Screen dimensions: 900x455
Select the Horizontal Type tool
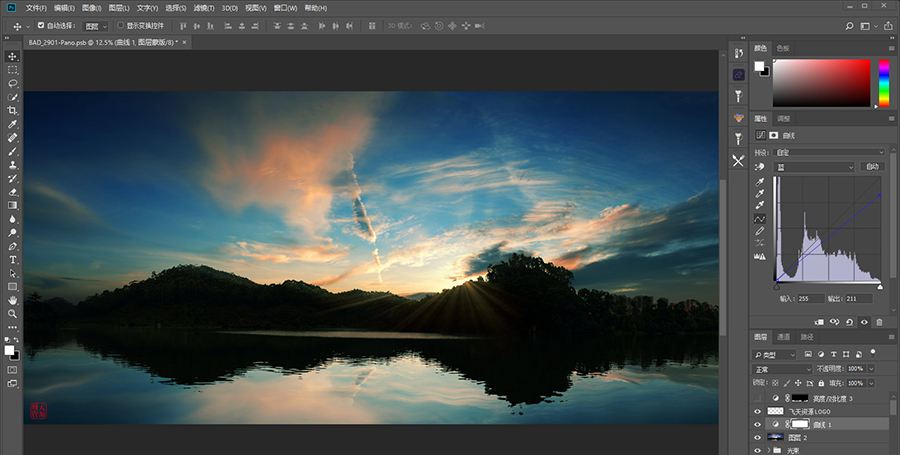click(x=12, y=260)
